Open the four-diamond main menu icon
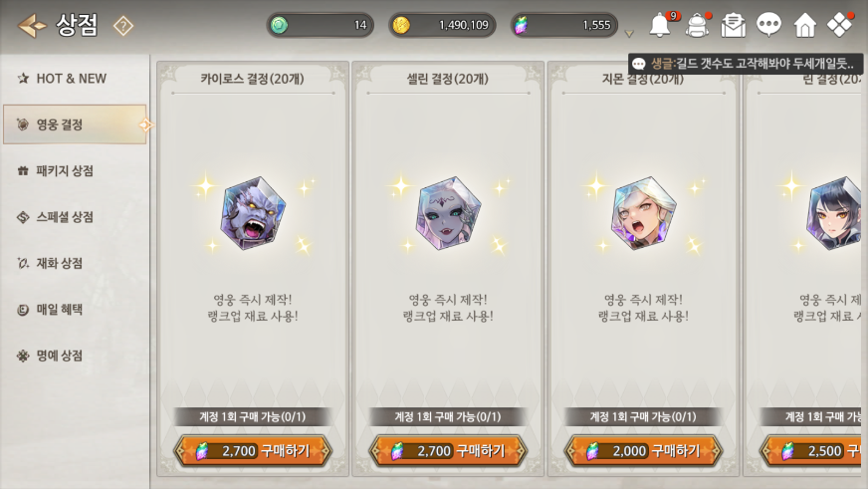This screenshot has height=489, width=868. (x=840, y=25)
